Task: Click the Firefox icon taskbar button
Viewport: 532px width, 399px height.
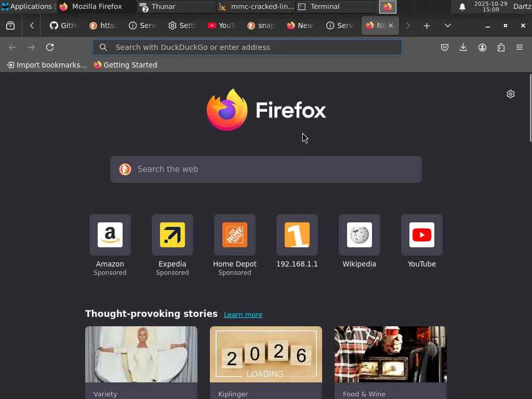Action: [x=388, y=7]
